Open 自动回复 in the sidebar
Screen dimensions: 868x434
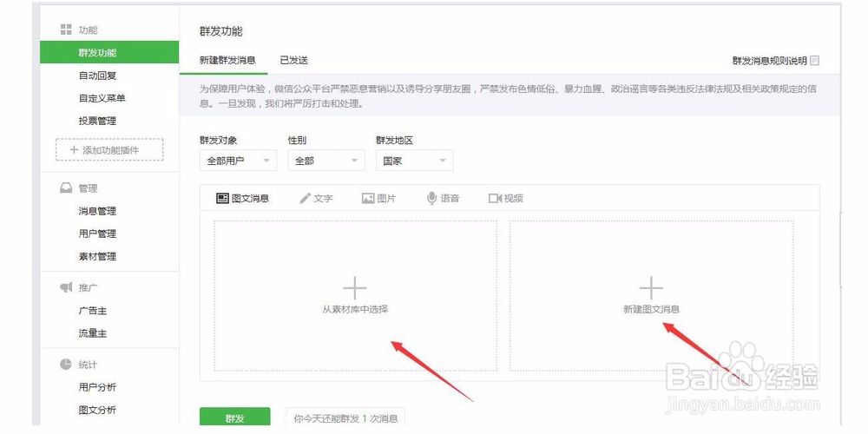point(97,76)
